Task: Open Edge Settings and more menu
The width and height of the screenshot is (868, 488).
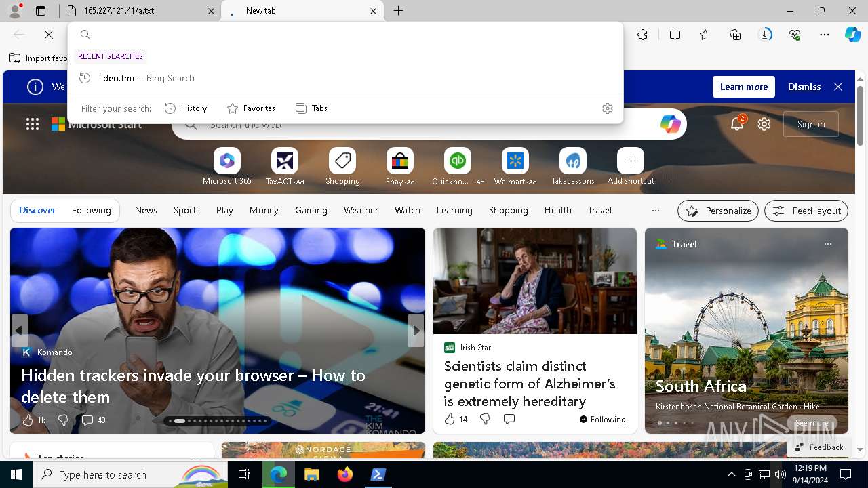Action: click(x=825, y=35)
